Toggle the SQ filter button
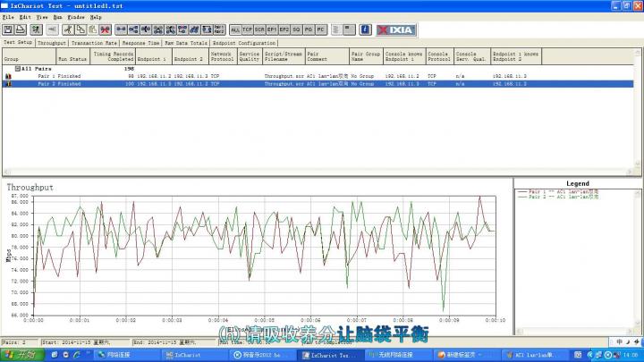The height and width of the screenshot is (362, 644). pyautogui.click(x=297, y=29)
